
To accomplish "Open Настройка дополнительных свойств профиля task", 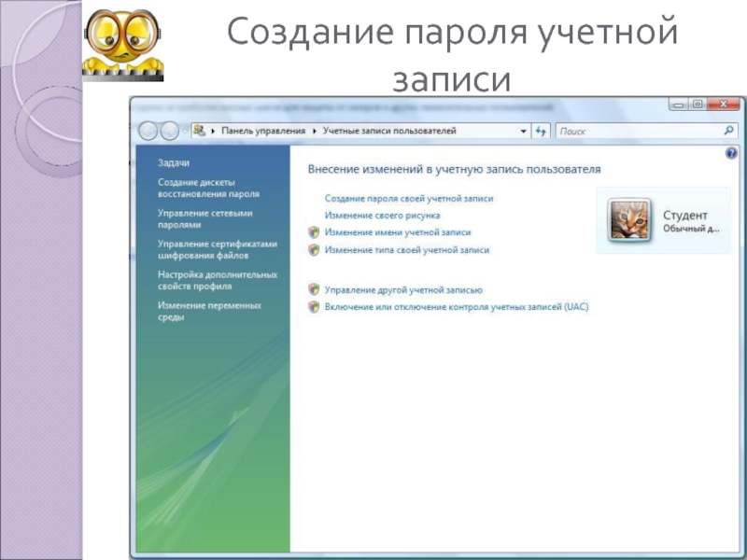I will [218, 281].
